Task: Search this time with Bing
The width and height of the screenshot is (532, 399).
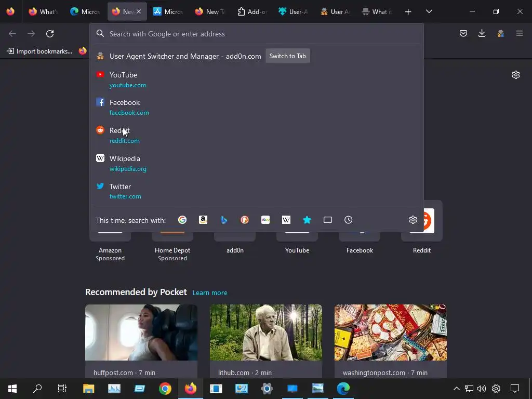Action: coord(224,220)
